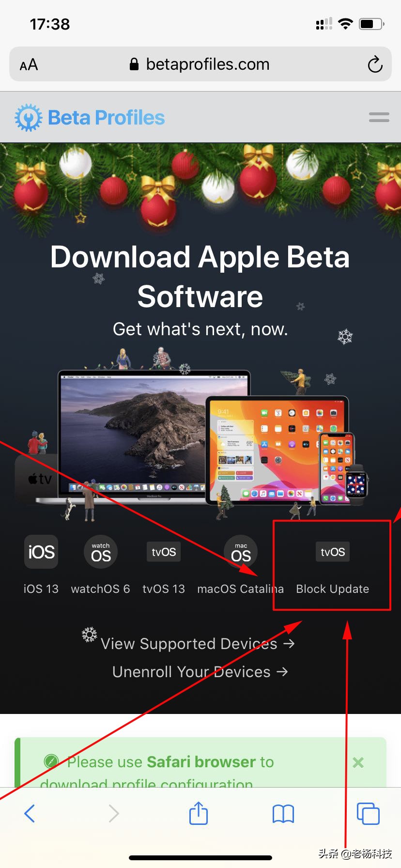Tap the iOS 13 profile icon
Viewport: 401px width, 868px height.
tap(41, 552)
